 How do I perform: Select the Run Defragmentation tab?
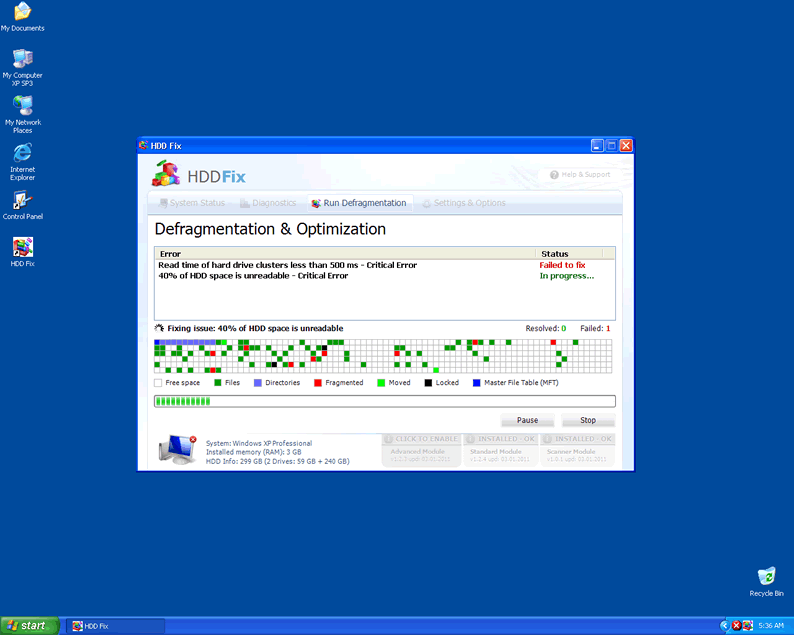click(359, 203)
